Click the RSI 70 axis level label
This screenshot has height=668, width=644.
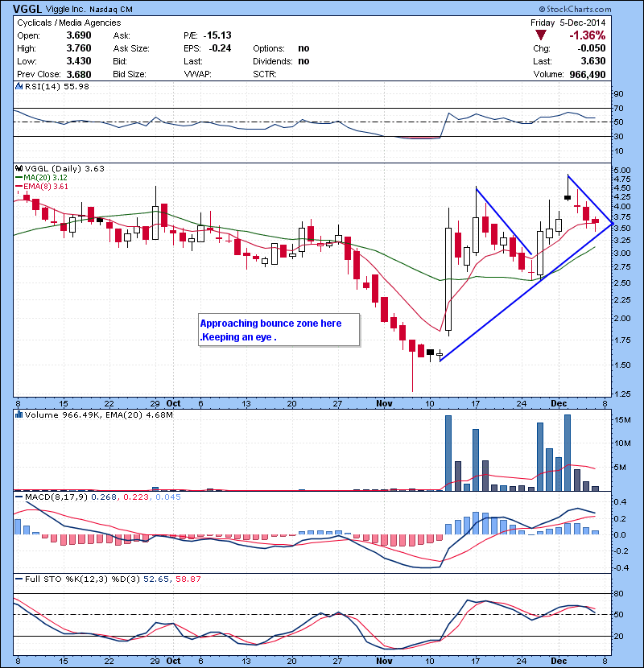(618, 108)
